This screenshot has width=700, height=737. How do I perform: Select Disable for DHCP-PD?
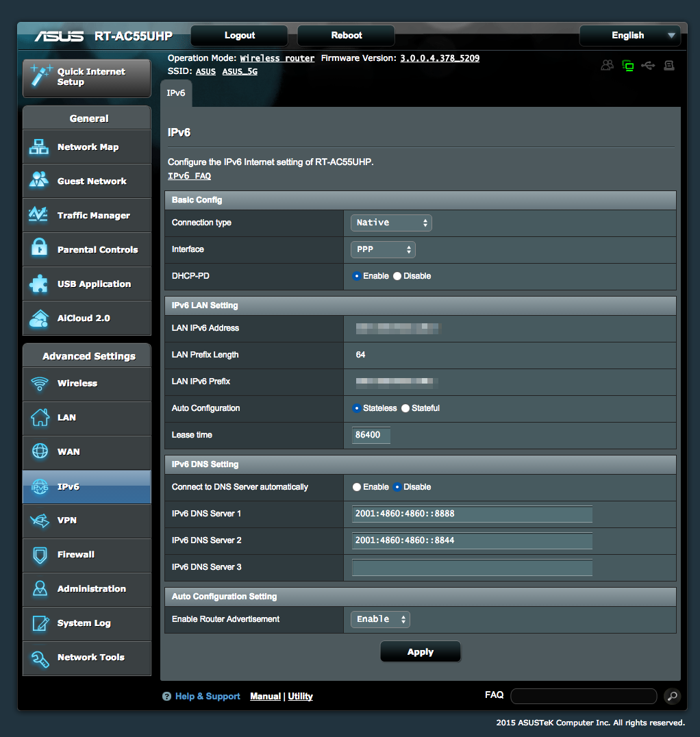(398, 276)
